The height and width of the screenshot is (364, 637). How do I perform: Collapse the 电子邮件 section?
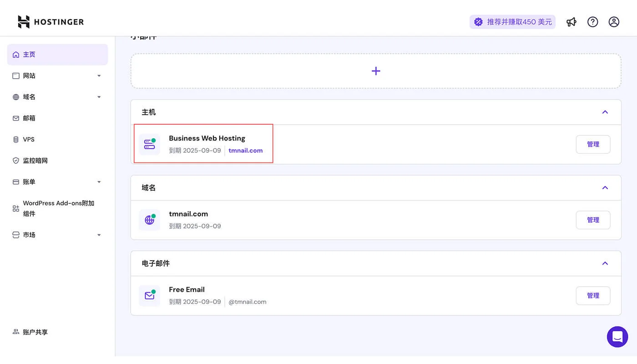coord(605,263)
